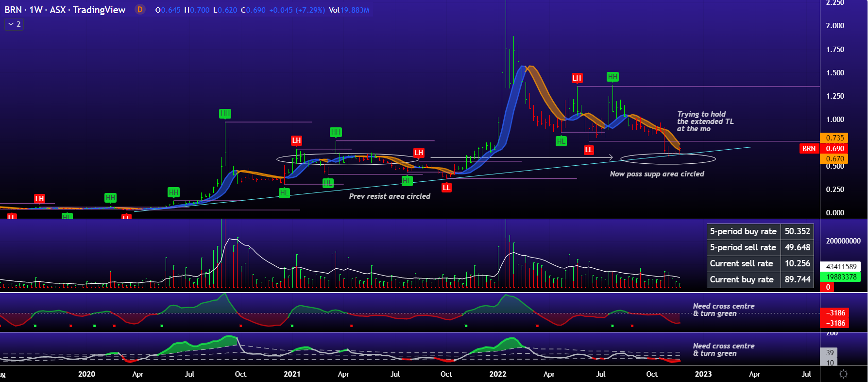Select the green HL marker near April 2022
The height and width of the screenshot is (382, 868).
pyautogui.click(x=561, y=141)
